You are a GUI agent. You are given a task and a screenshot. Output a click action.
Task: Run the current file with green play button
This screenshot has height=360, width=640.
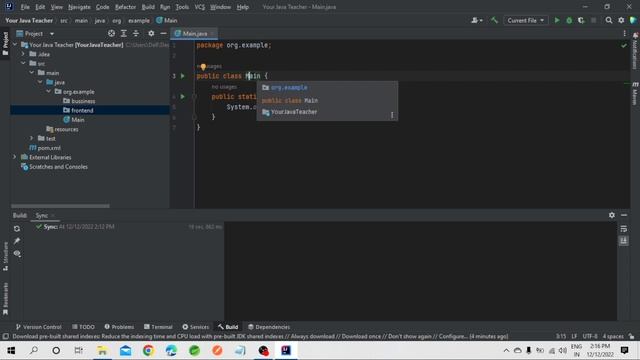pos(557,20)
